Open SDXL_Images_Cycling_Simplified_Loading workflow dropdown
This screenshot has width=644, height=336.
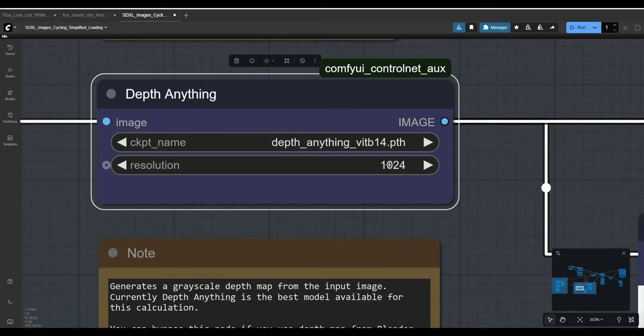(x=66, y=28)
